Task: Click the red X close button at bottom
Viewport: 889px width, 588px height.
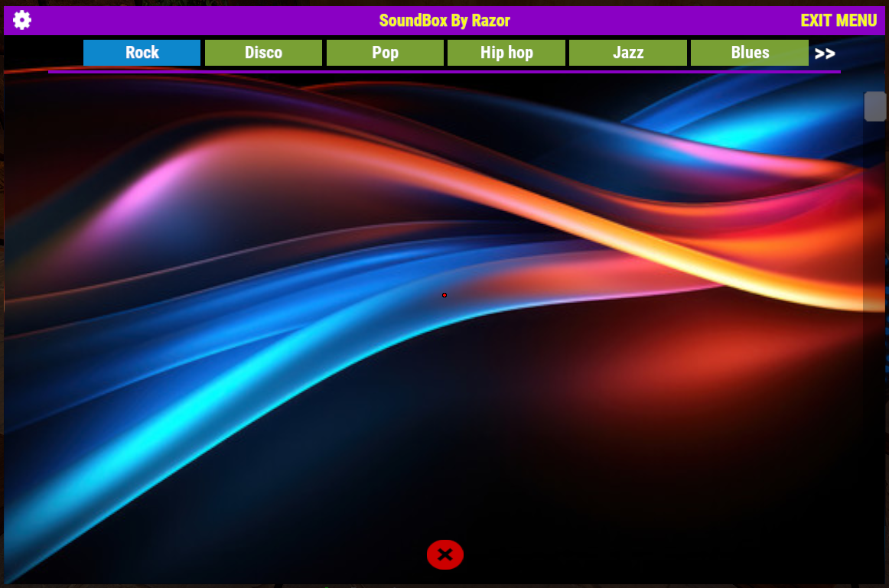Action: [444, 554]
